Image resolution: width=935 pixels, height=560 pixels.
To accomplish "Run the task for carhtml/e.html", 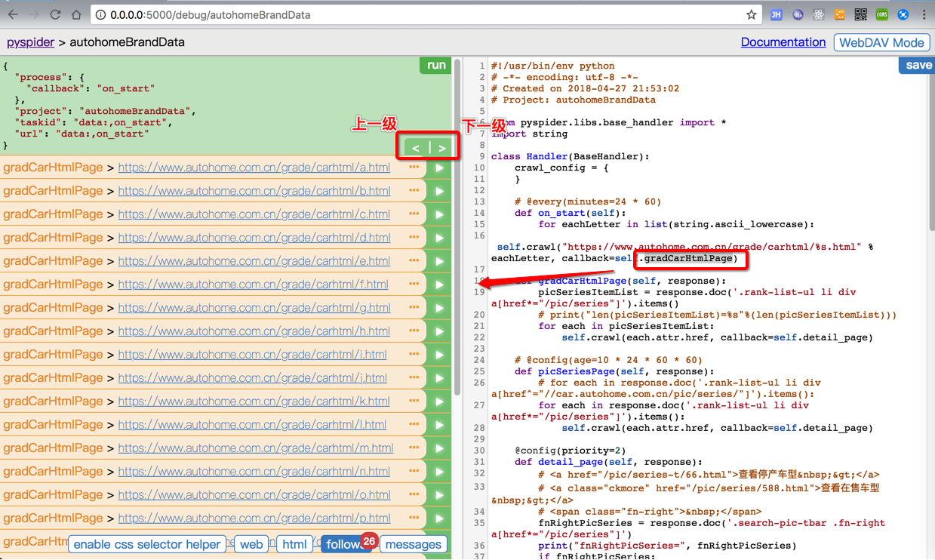I will 439,261.
